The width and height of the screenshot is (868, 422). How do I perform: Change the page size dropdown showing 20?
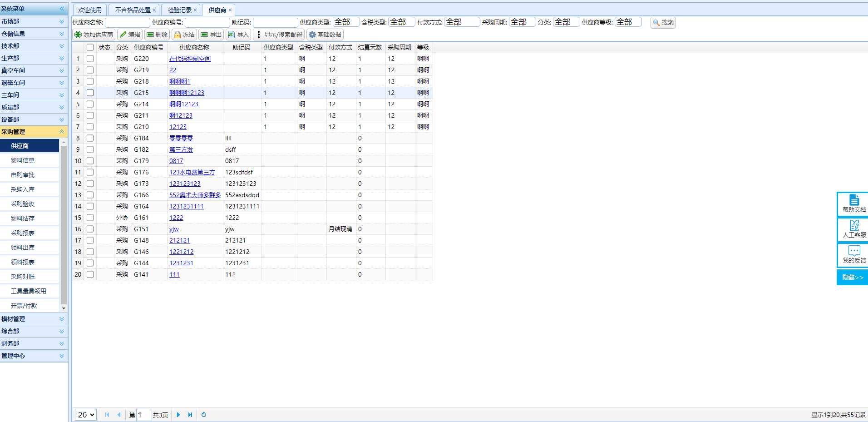tap(86, 415)
